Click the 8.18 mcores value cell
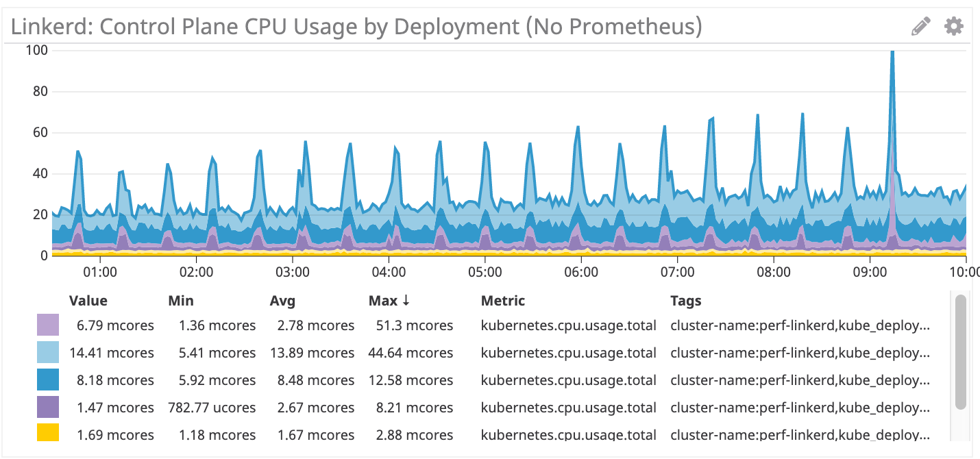Image resolution: width=980 pixels, height=459 pixels. tap(115, 380)
